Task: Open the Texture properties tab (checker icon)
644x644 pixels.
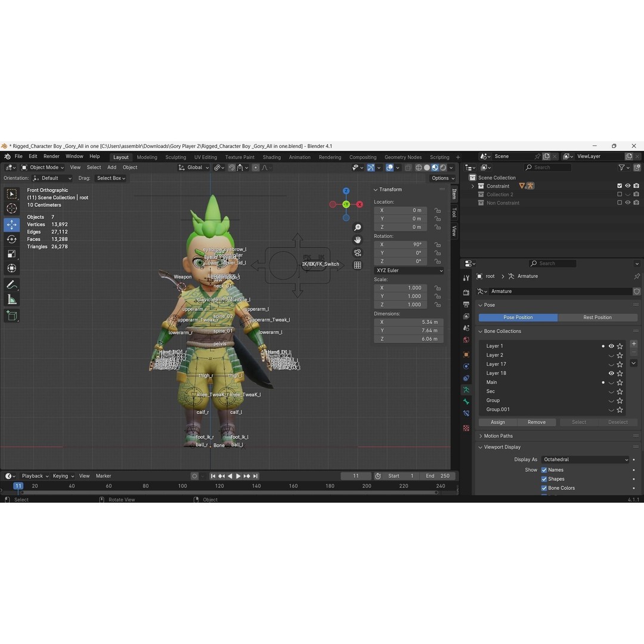Action: coord(466,428)
